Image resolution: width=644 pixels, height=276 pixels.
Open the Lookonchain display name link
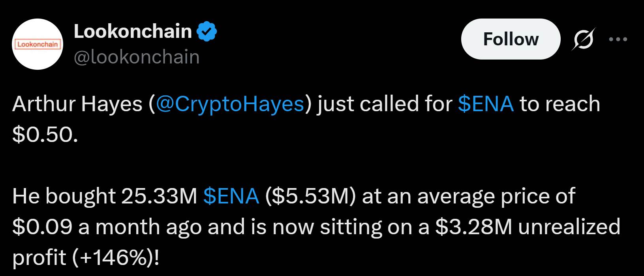click(x=133, y=32)
